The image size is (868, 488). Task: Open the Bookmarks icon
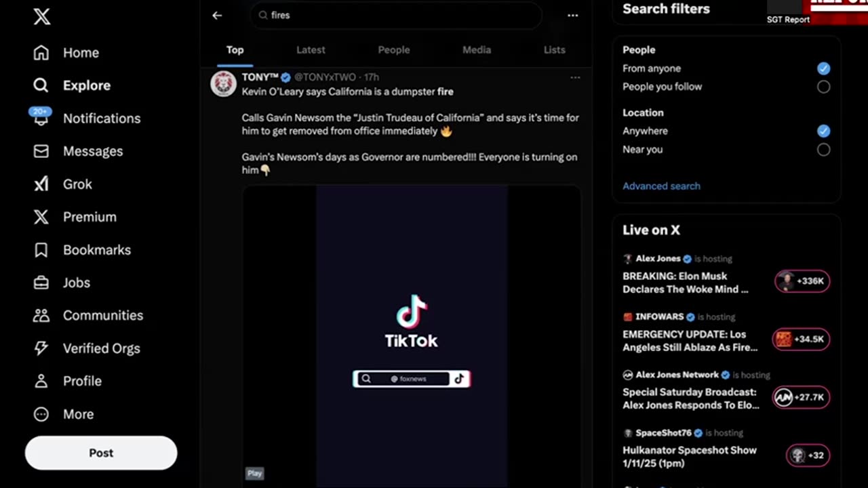[41, 250]
